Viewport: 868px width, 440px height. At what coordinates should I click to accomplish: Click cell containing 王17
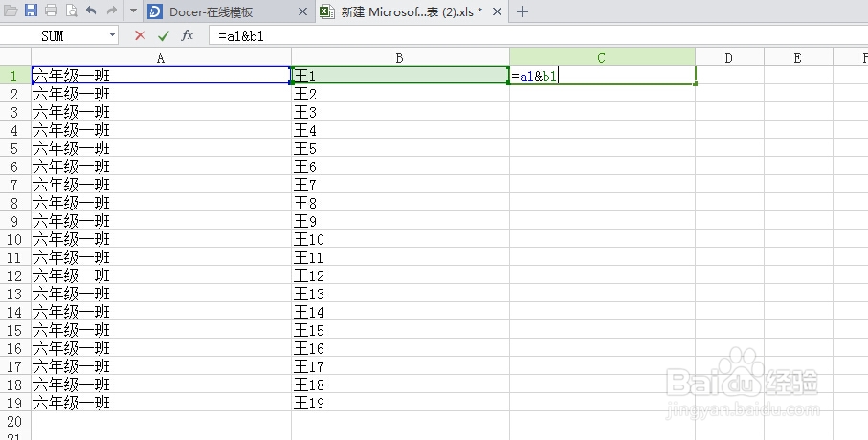click(400, 366)
